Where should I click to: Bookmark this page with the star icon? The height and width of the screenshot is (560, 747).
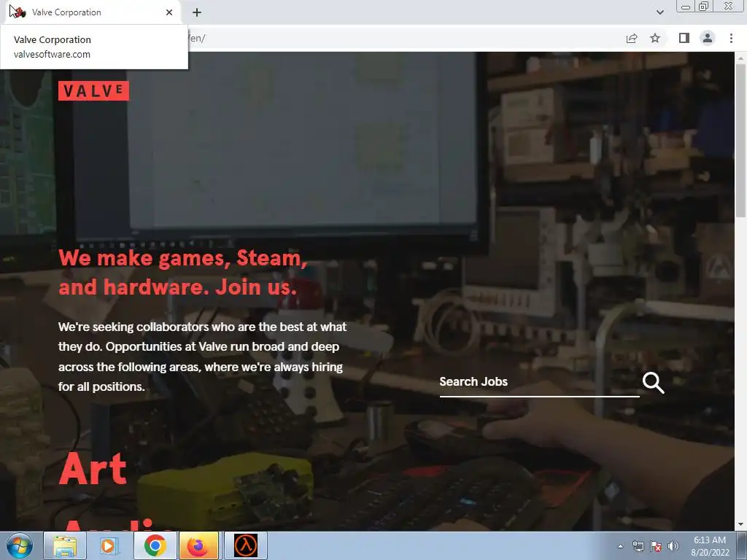click(x=655, y=38)
